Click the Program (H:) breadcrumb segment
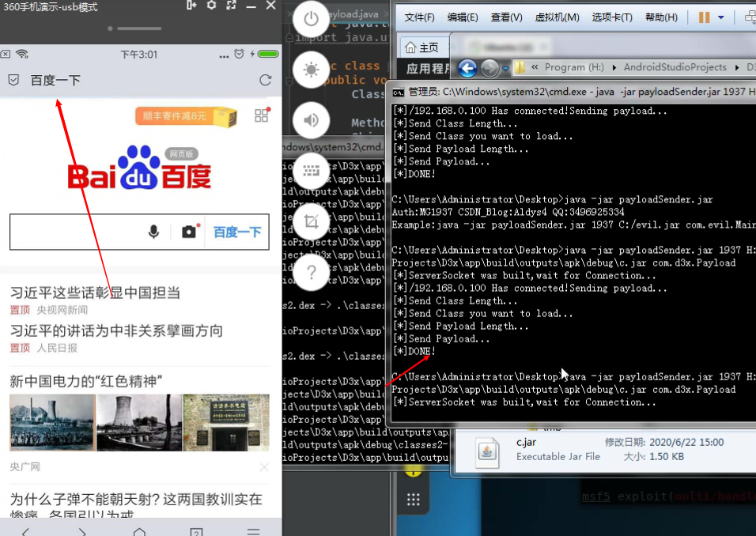This screenshot has height=536, width=756. pos(574,67)
